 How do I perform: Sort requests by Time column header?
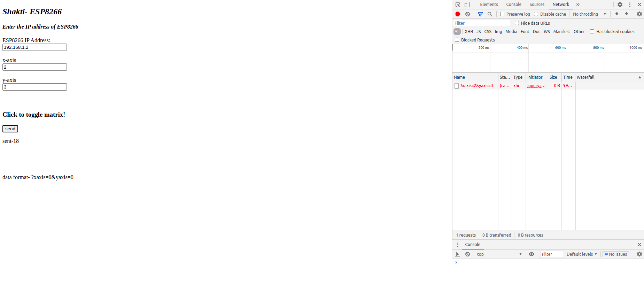568,77
